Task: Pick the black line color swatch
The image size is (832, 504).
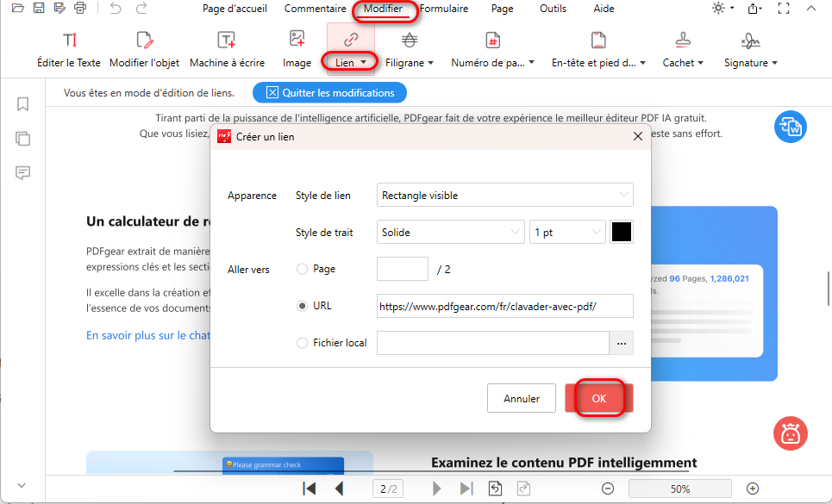Action: click(622, 232)
